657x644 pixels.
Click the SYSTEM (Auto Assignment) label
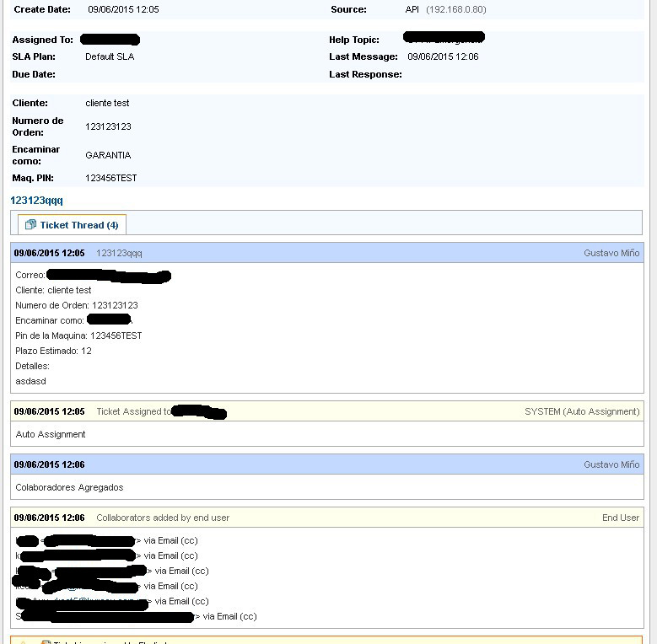tap(582, 411)
